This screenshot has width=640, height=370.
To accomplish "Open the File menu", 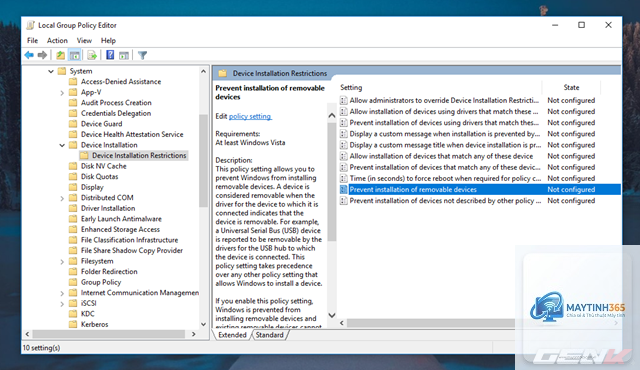I will 32,40.
